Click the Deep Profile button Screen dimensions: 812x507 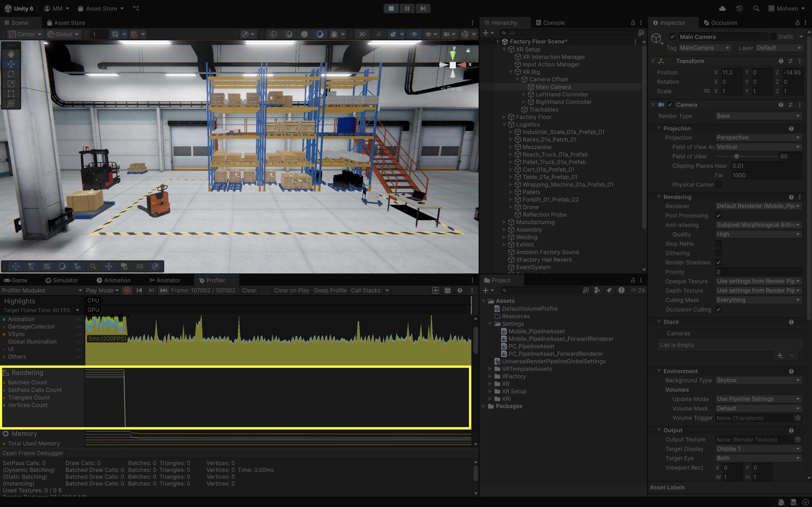click(330, 291)
